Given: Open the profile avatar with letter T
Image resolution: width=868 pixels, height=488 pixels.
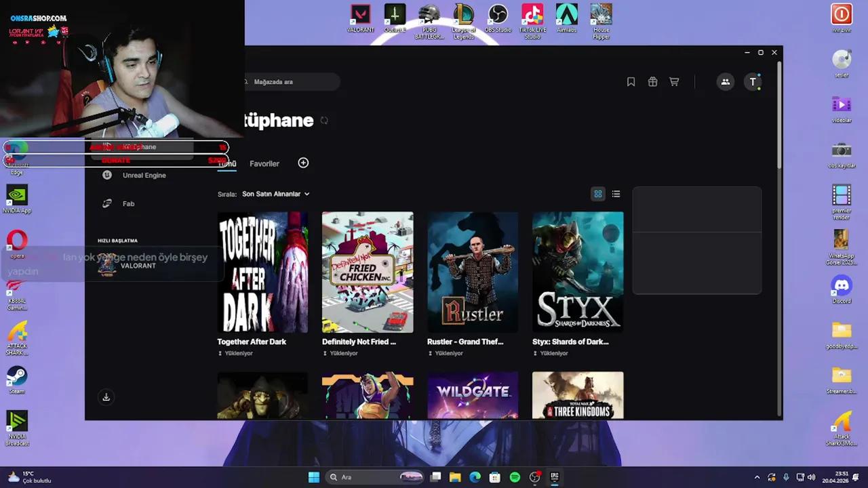Looking at the screenshot, I should [753, 81].
